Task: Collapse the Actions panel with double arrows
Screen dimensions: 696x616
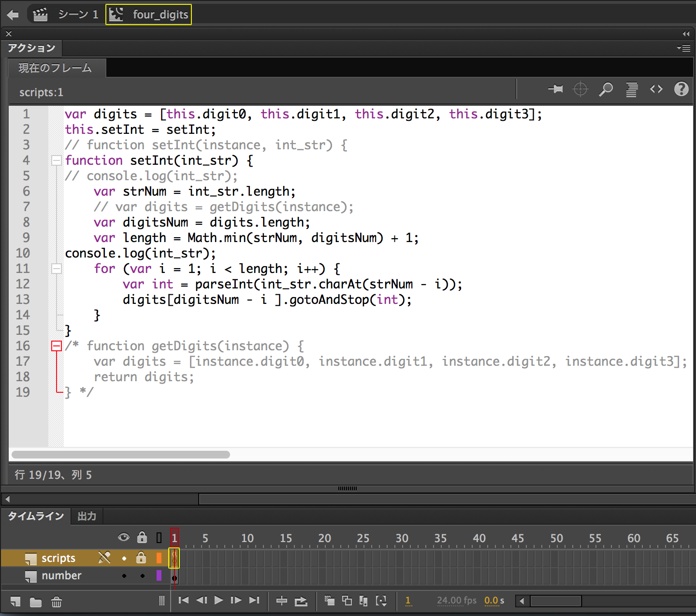Action: tap(686, 34)
